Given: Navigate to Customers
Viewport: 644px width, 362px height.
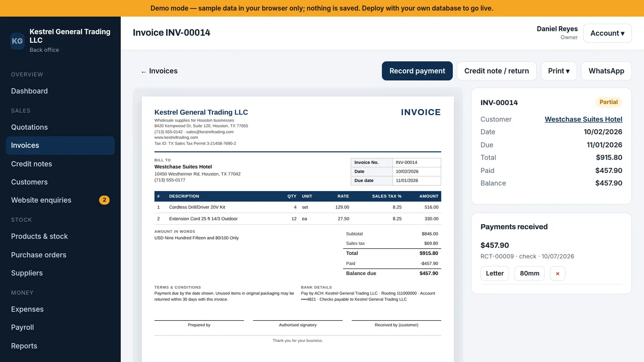Looking at the screenshot, I should 60,182.
